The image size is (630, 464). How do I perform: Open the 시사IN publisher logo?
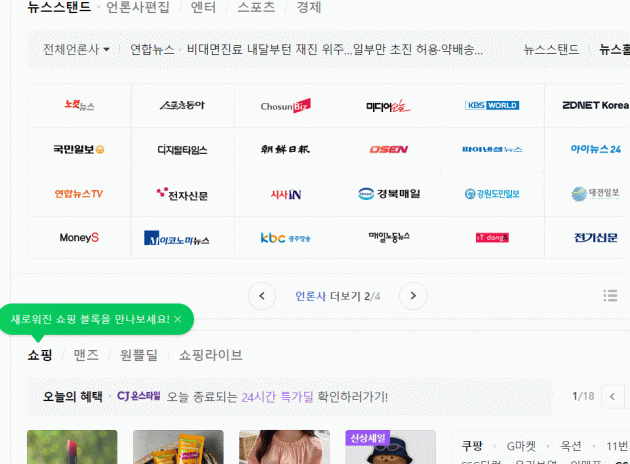click(286, 194)
